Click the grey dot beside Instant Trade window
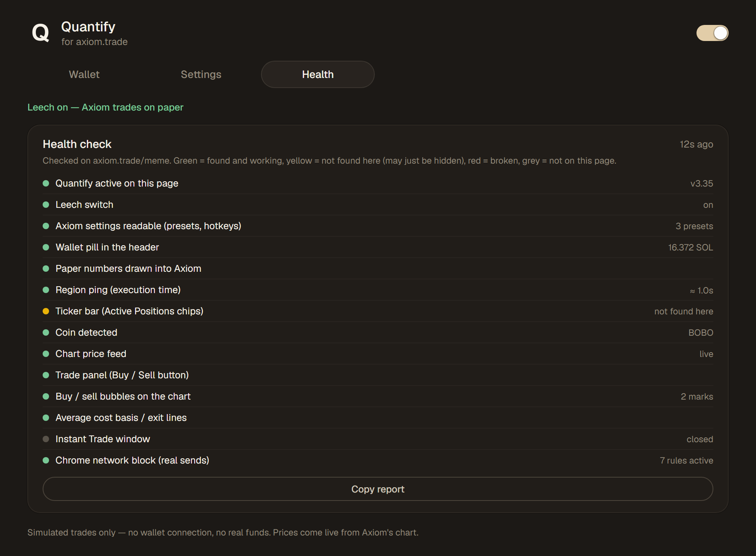This screenshot has width=756, height=556. point(46,439)
